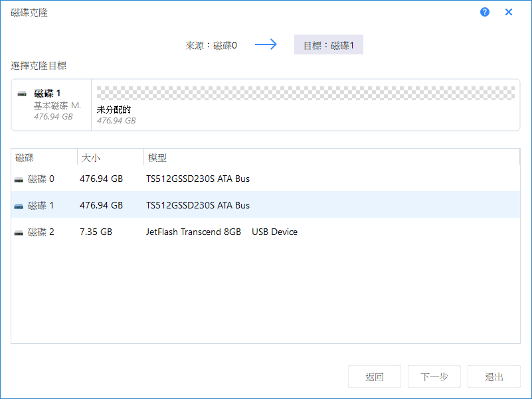Click the blue arrow between source and target

266,45
